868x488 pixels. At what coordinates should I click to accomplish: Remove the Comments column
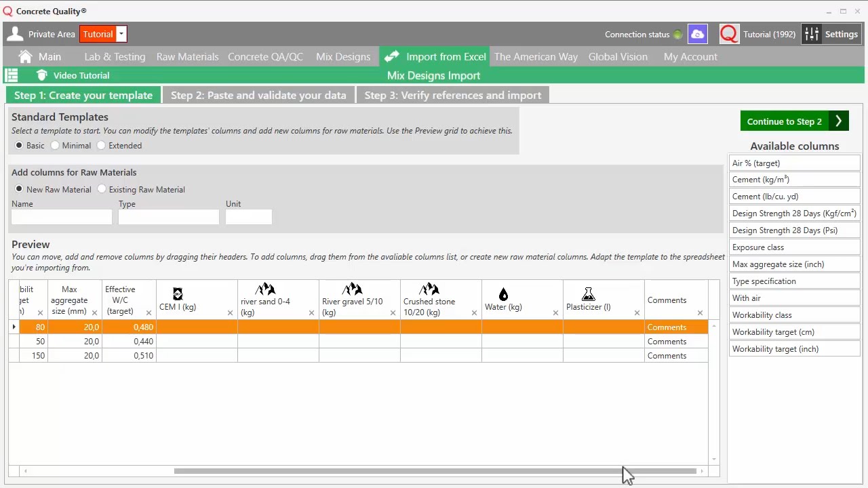(700, 312)
